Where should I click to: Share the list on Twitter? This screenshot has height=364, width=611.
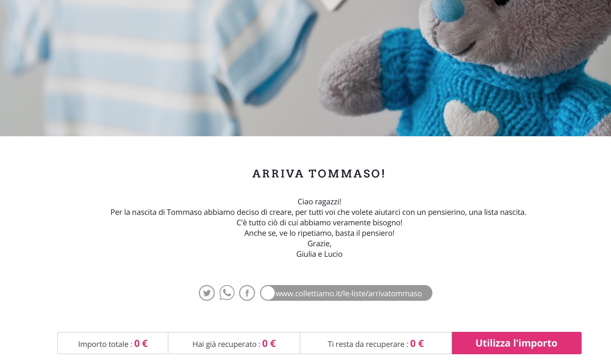[x=207, y=293]
